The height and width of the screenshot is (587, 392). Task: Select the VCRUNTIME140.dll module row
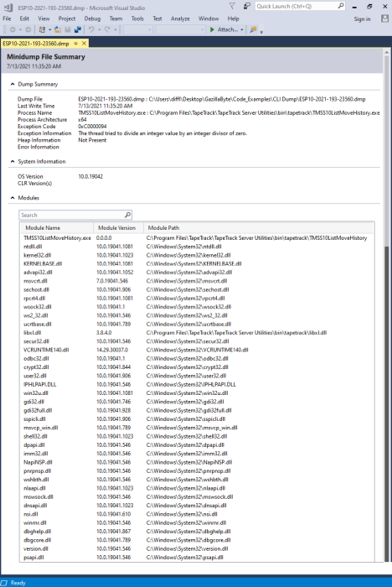pyautogui.click(x=197, y=350)
